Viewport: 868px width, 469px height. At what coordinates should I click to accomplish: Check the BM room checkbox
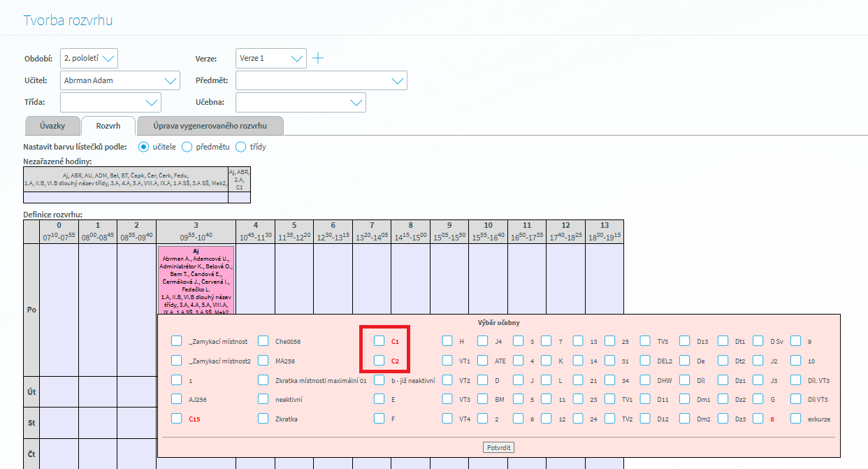point(483,399)
